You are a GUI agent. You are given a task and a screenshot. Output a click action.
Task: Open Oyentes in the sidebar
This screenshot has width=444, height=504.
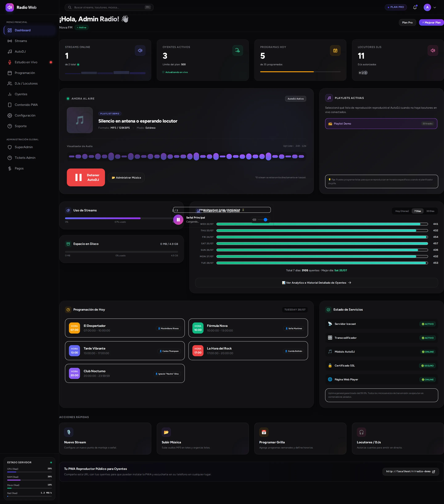click(30, 94)
